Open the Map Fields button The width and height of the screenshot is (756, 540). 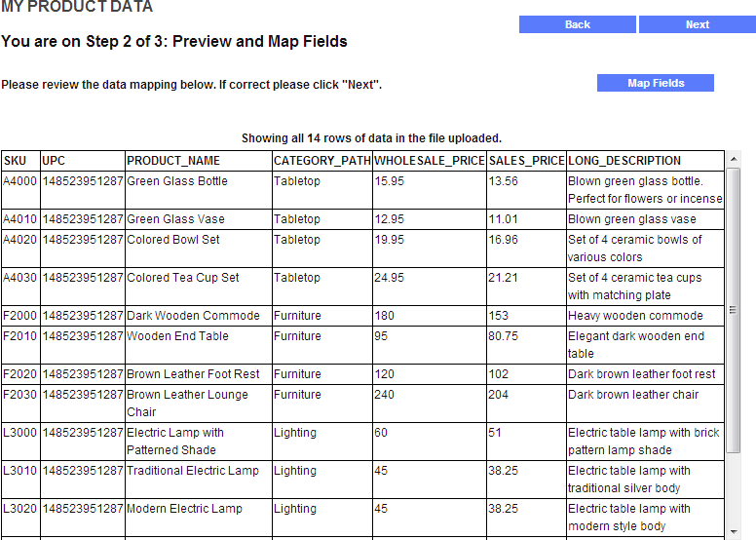click(656, 83)
